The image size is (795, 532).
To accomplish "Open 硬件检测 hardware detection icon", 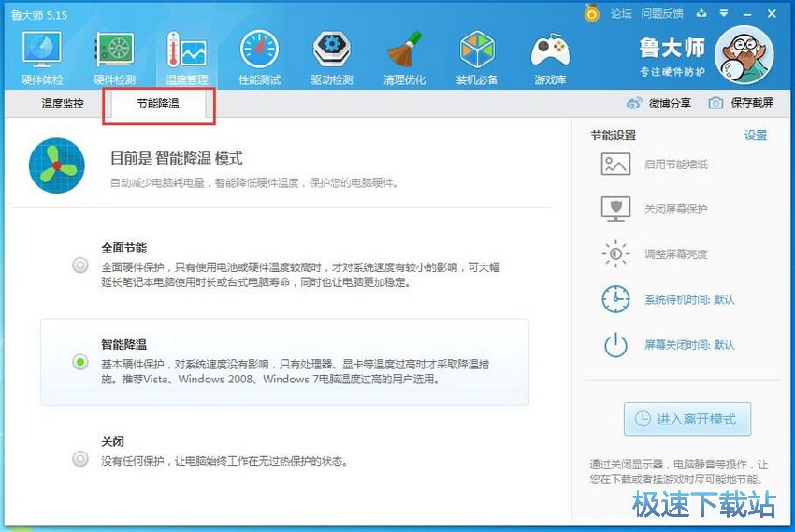I will pos(115,50).
